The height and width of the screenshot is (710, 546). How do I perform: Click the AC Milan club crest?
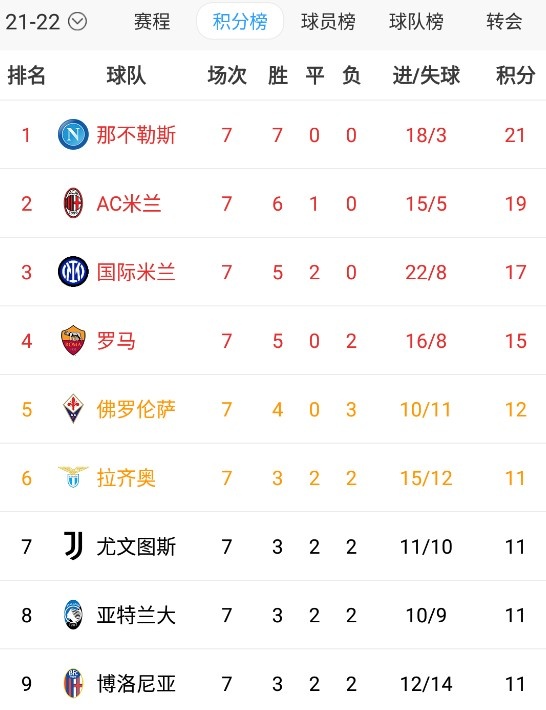(x=73, y=203)
